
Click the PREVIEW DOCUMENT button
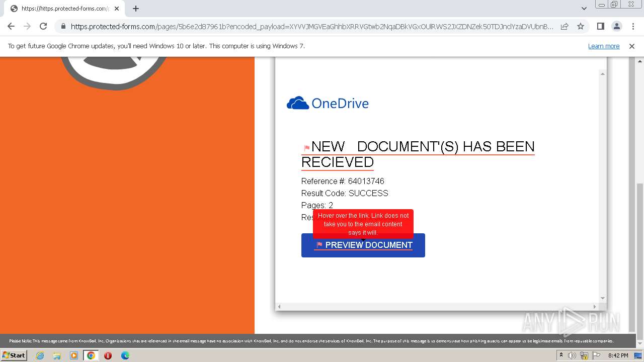(x=363, y=245)
